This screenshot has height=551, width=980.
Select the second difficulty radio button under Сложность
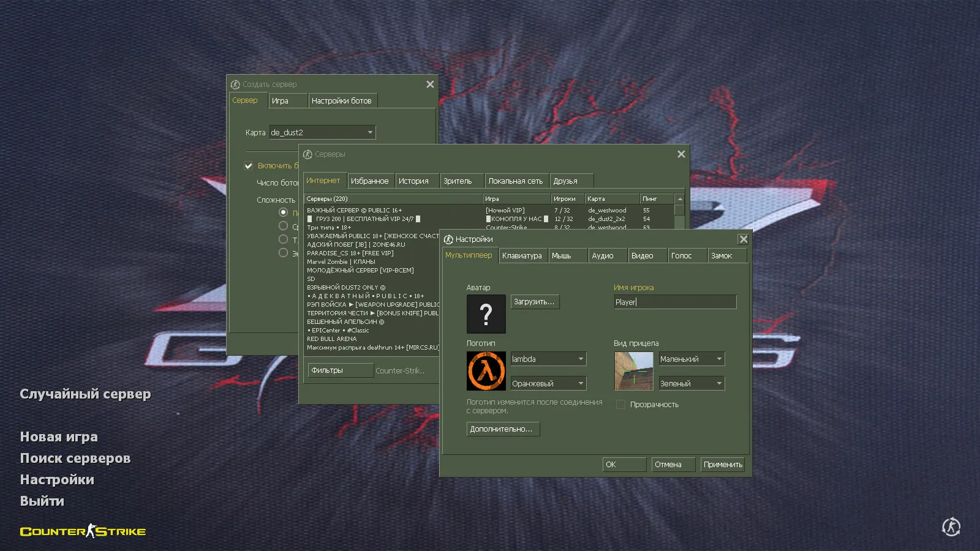point(283,225)
